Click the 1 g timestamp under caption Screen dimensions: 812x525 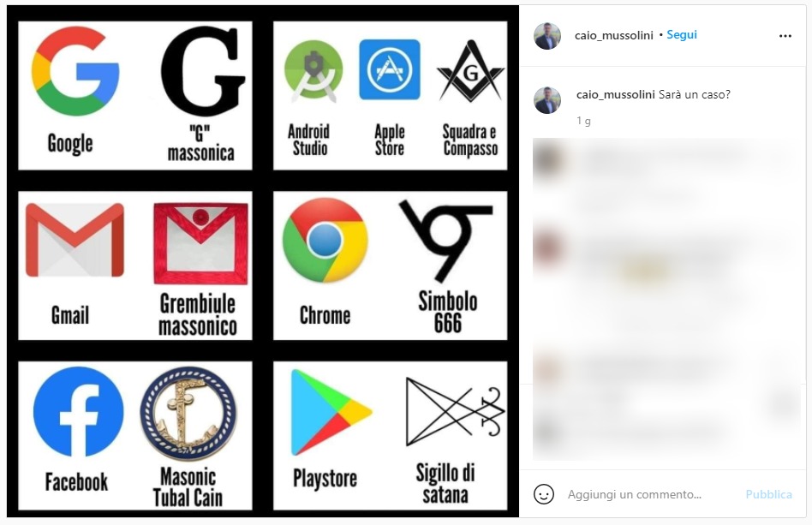(x=583, y=121)
